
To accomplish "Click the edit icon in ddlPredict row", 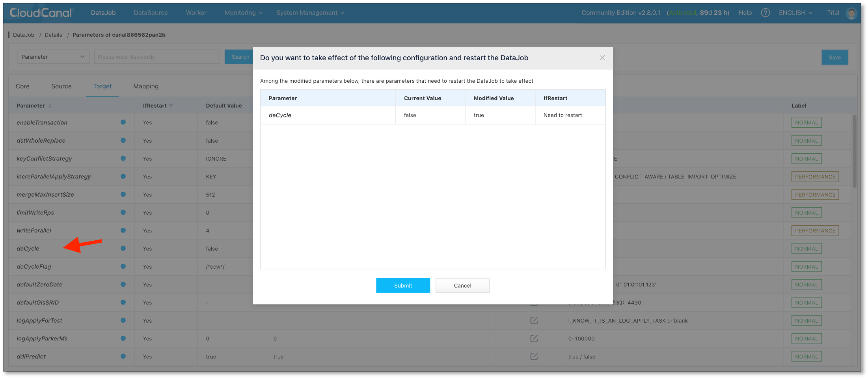I will [534, 357].
